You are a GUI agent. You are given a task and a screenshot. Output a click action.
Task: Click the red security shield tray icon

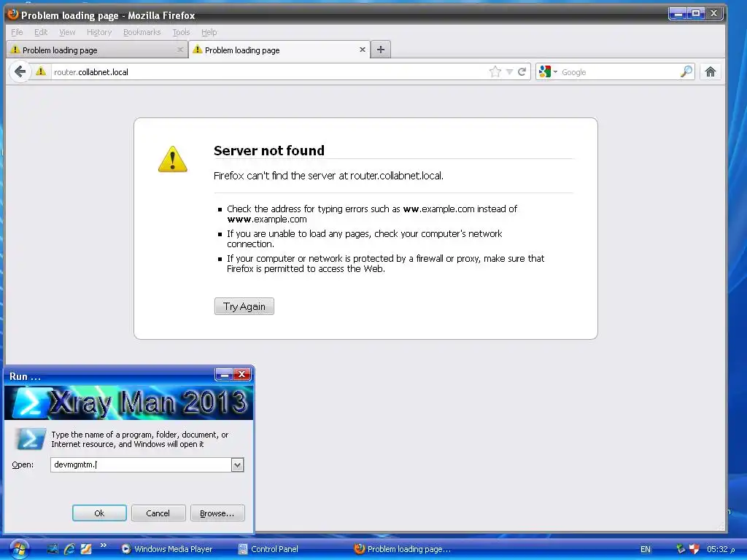pos(694,548)
